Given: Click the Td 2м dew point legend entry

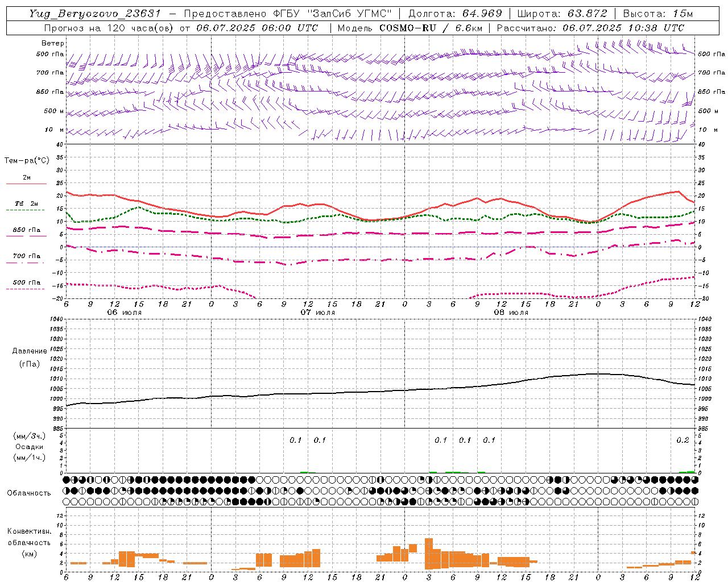Looking at the screenshot, I should click(26, 203).
